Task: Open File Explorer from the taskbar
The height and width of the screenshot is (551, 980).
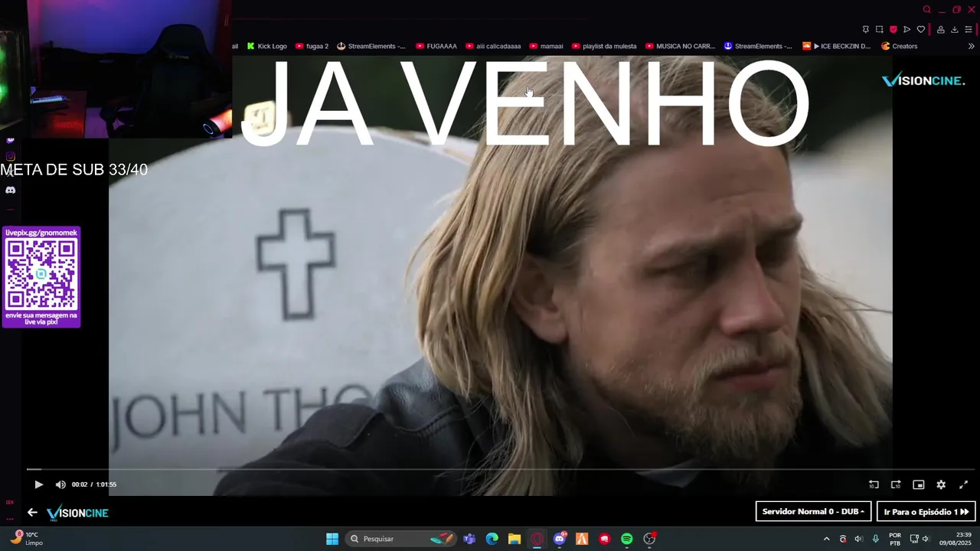Action: [x=514, y=539]
